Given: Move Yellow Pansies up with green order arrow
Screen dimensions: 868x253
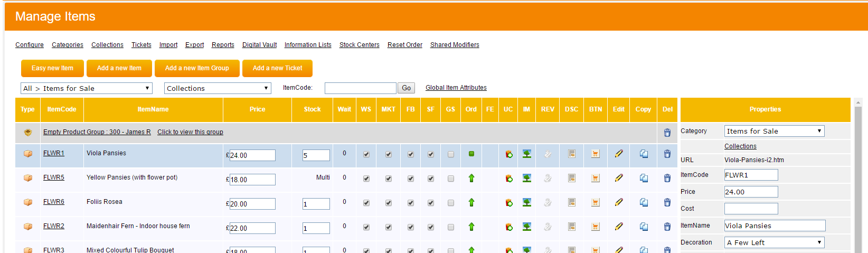Looking at the screenshot, I should click(x=471, y=179).
